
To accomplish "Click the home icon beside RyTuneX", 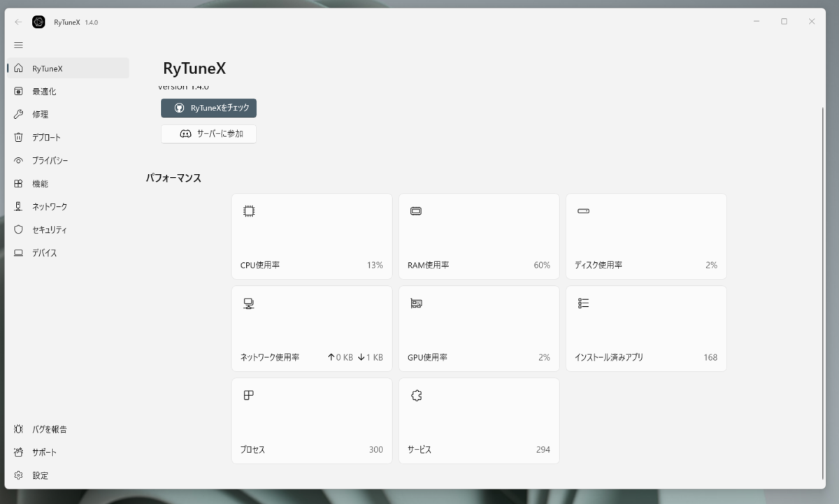I will tap(19, 69).
